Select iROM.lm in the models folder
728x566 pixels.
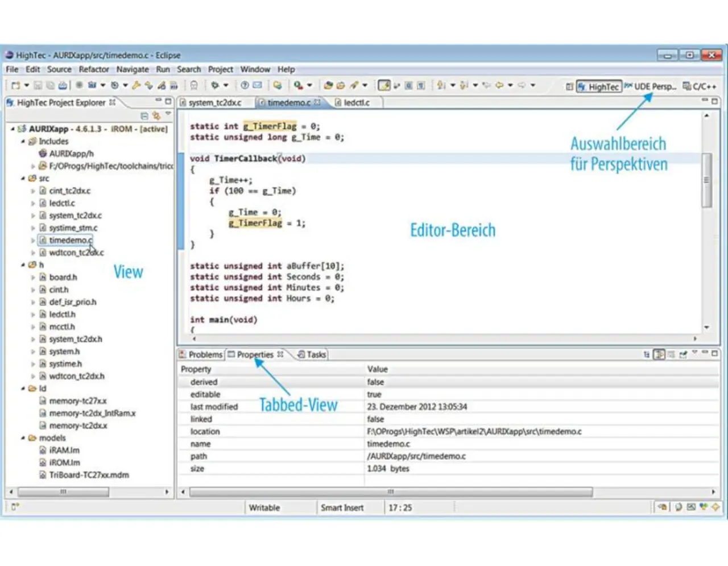[64, 463]
